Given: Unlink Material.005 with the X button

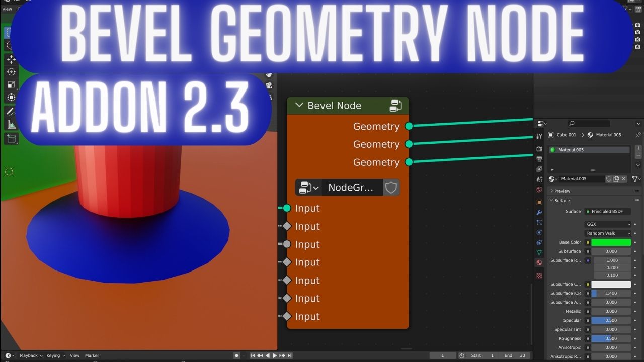Looking at the screenshot, I should click(x=622, y=178).
